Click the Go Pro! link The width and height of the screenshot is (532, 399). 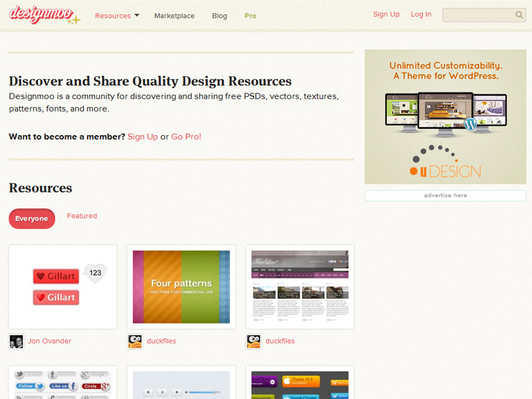[186, 137]
